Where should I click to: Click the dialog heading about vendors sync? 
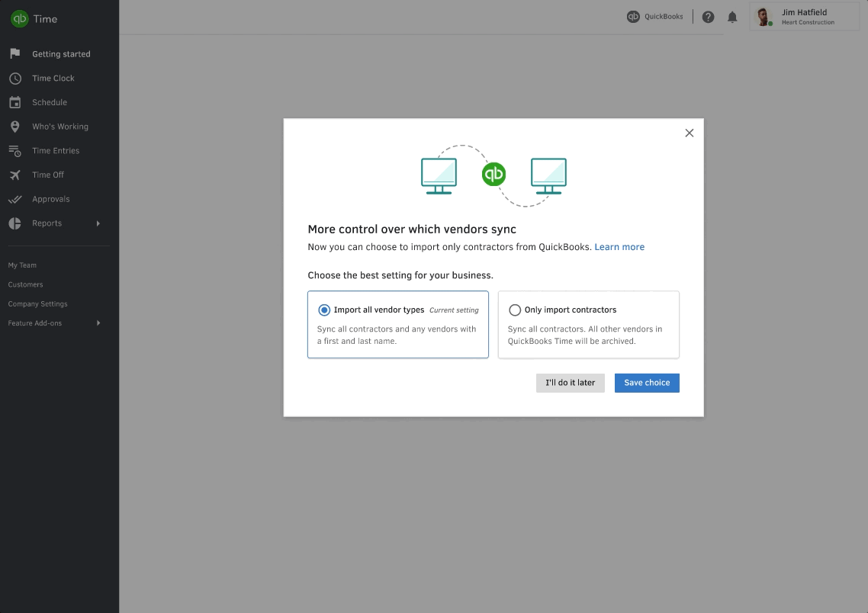point(412,229)
